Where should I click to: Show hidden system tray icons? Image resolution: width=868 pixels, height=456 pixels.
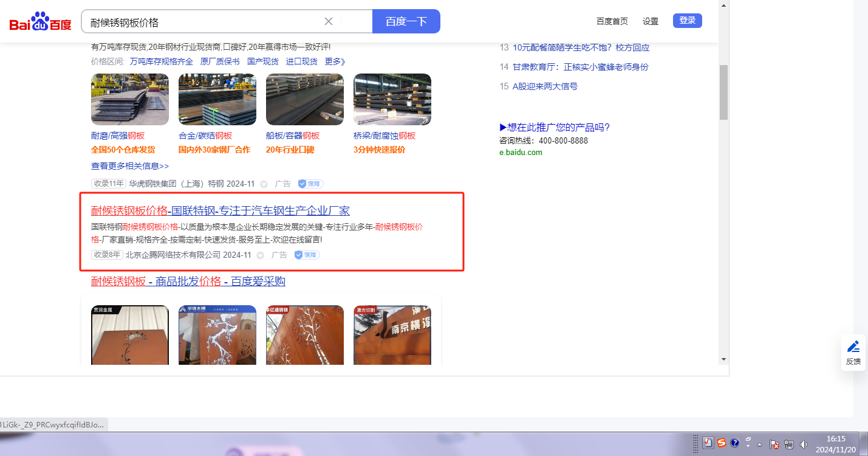759,444
